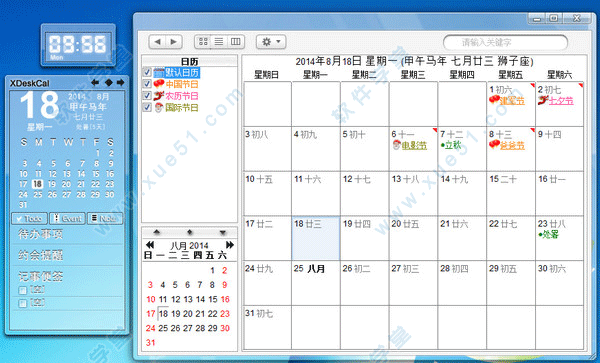
Task: Select day 18 in the mini calendar
Action: pos(163,314)
